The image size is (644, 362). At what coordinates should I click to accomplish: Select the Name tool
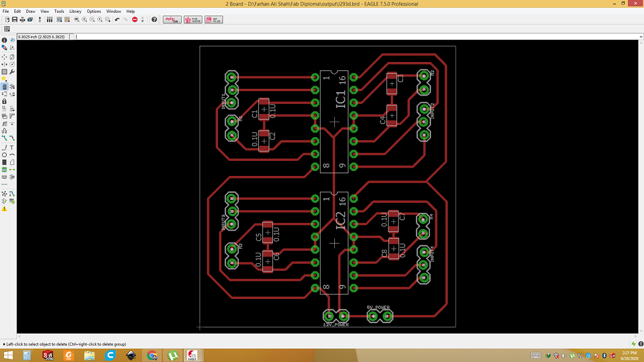click(4, 109)
